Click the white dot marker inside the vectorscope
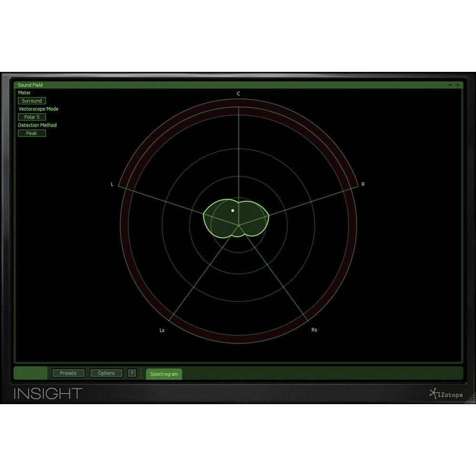The image size is (476, 476). point(232,209)
